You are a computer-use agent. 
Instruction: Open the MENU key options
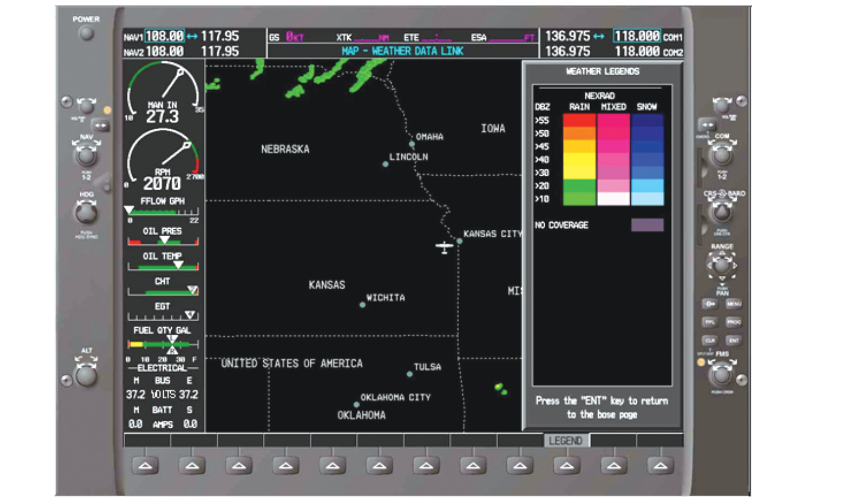click(x=733, y=304)
